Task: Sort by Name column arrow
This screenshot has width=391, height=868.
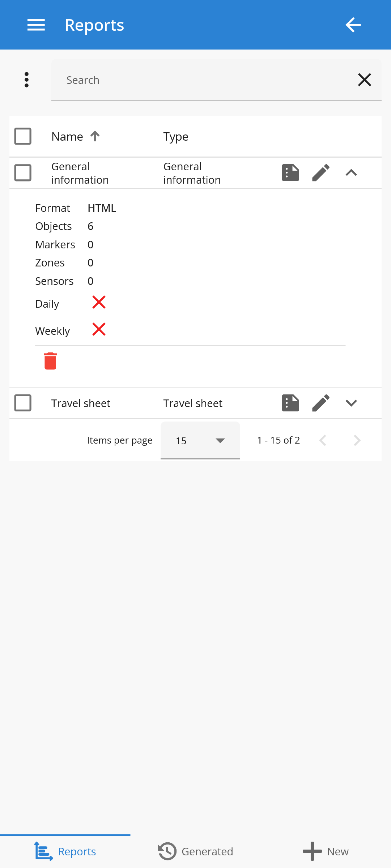Action: click(x=95, y=136)
